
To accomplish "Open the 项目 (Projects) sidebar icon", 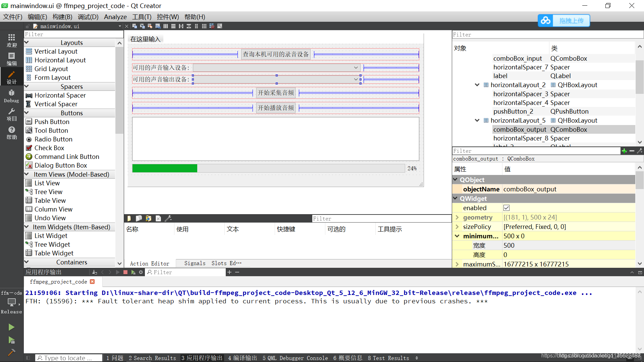I will [11, 114].
